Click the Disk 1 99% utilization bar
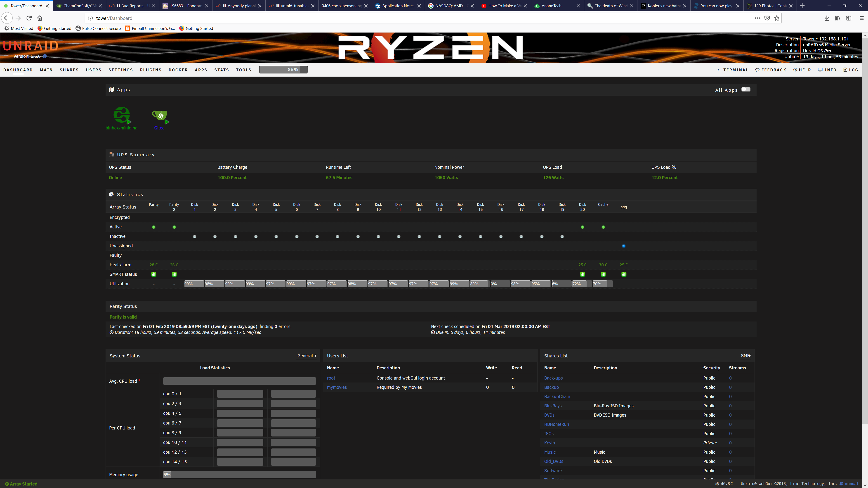 pos(194,284)
